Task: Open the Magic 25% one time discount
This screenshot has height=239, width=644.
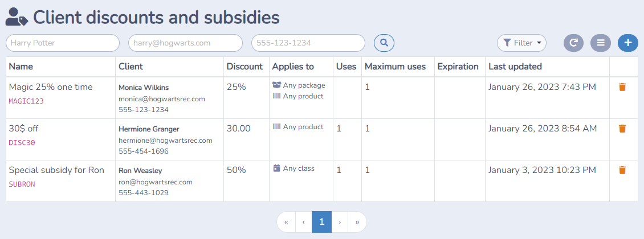Action: [51, 87]
